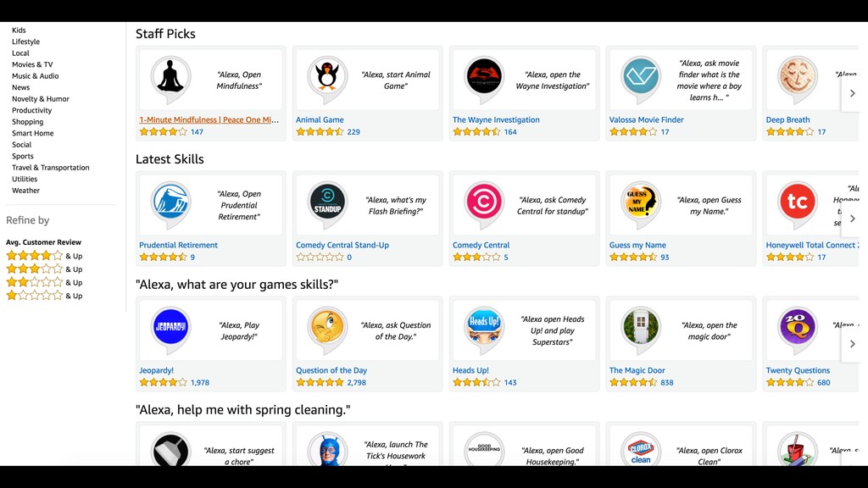Open the Animal Game penguin icon

[x=327, y=78]
